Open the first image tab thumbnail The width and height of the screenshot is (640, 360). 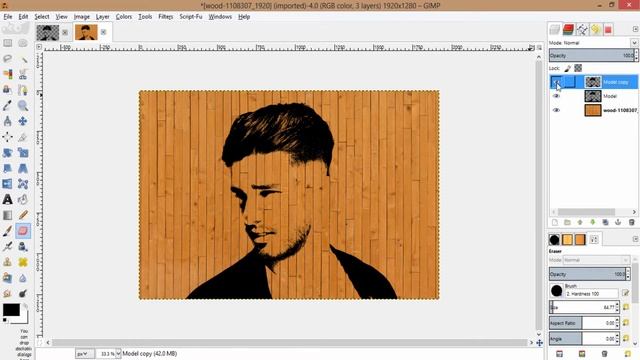click(x=47, y=33)
